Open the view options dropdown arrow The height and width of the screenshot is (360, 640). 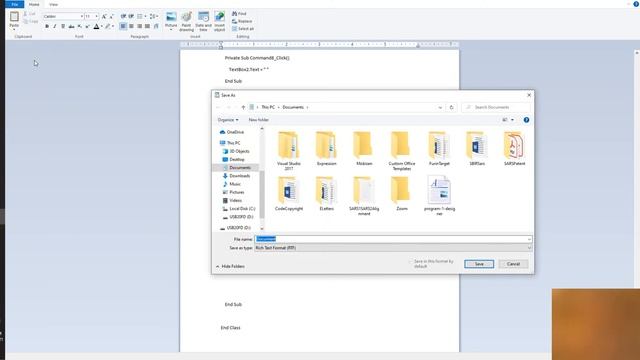(512, 120)
